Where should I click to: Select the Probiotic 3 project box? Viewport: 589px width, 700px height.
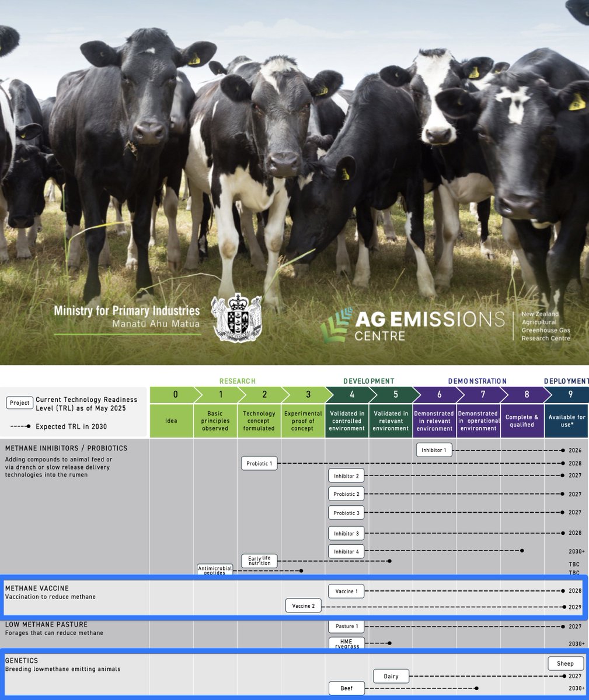click(x=347, y=513)
